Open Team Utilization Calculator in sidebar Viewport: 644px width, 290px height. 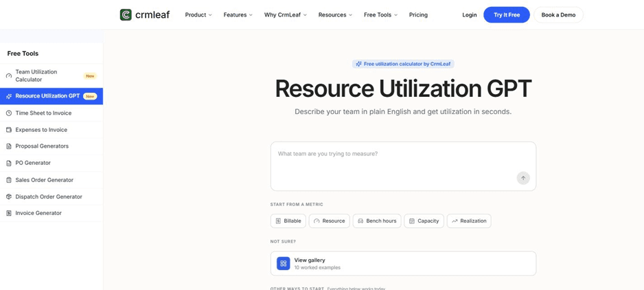click(x=51, y=76)
